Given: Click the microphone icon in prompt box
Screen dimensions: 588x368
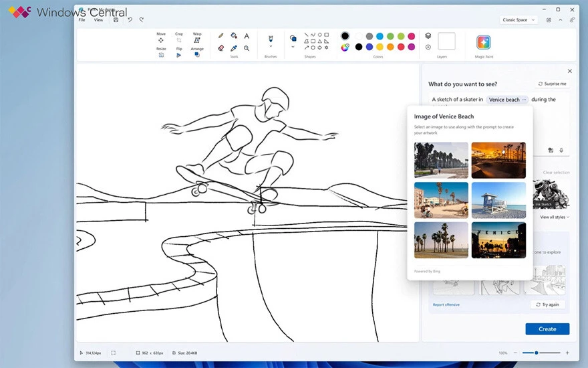Looking at the screenshot, I should [x=561, y=151].
